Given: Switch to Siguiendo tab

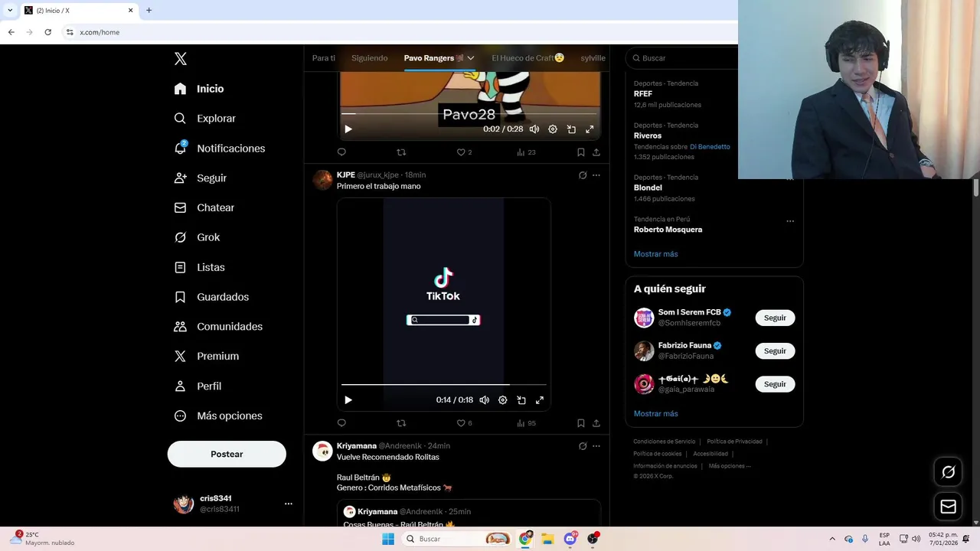Looking at the screenshot, I should coord(370,58).
